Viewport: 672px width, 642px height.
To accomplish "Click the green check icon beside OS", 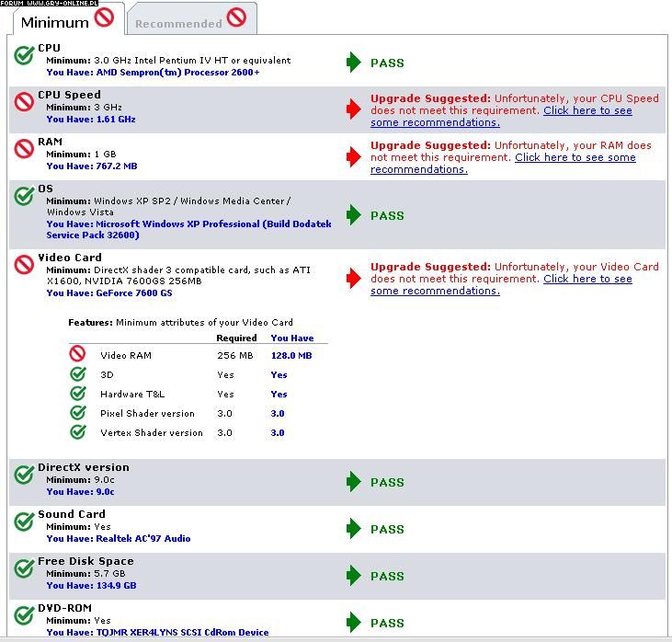I will coord(25,196).
